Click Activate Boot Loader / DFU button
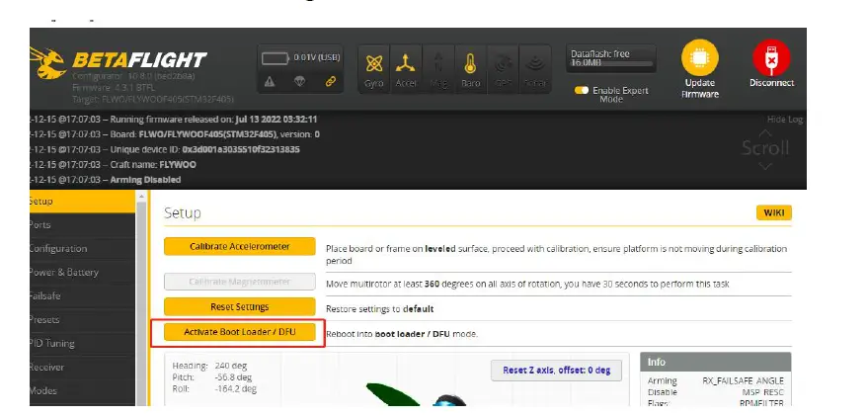 click(240, 332)
